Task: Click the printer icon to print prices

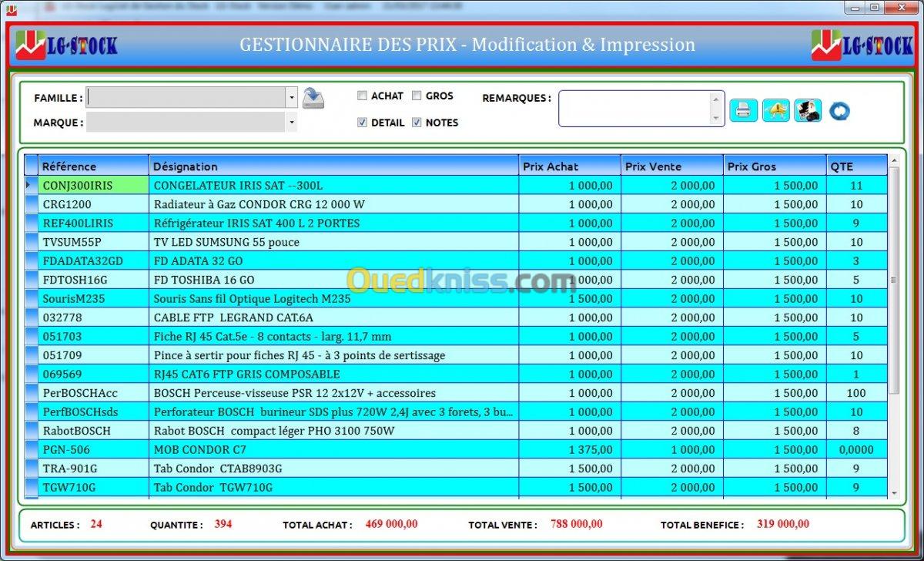Action: pyautogui.click(x=743, y=110)
